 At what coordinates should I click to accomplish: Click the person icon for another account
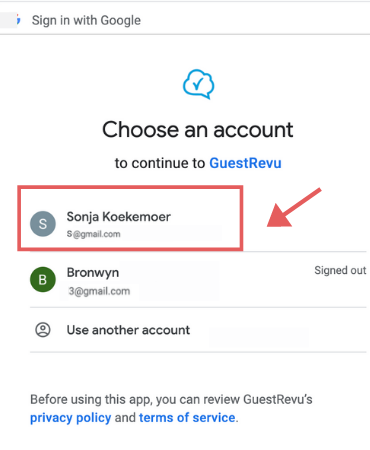coord(43,330)
